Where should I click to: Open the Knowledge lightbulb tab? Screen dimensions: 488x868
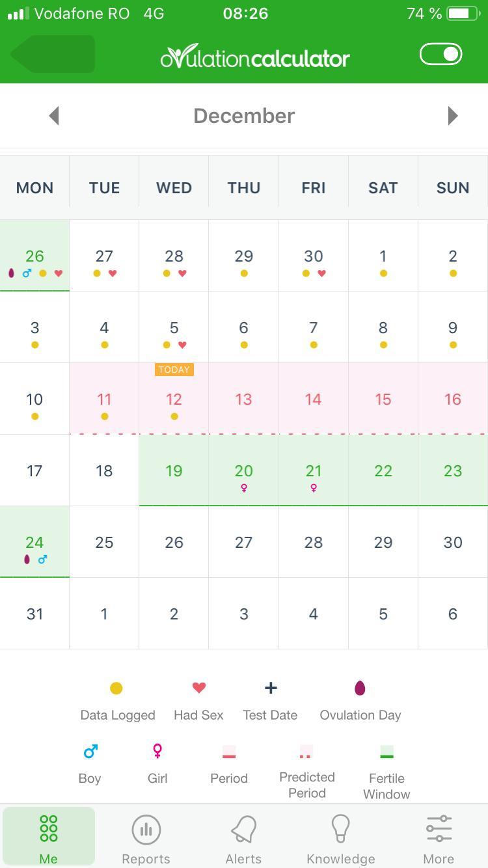coord(340,830)
